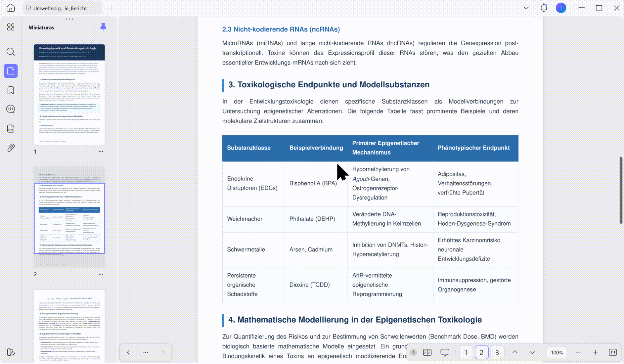Click the 'Substanzklasse' column header
This screenshot has width=624, height=364.
249,148
